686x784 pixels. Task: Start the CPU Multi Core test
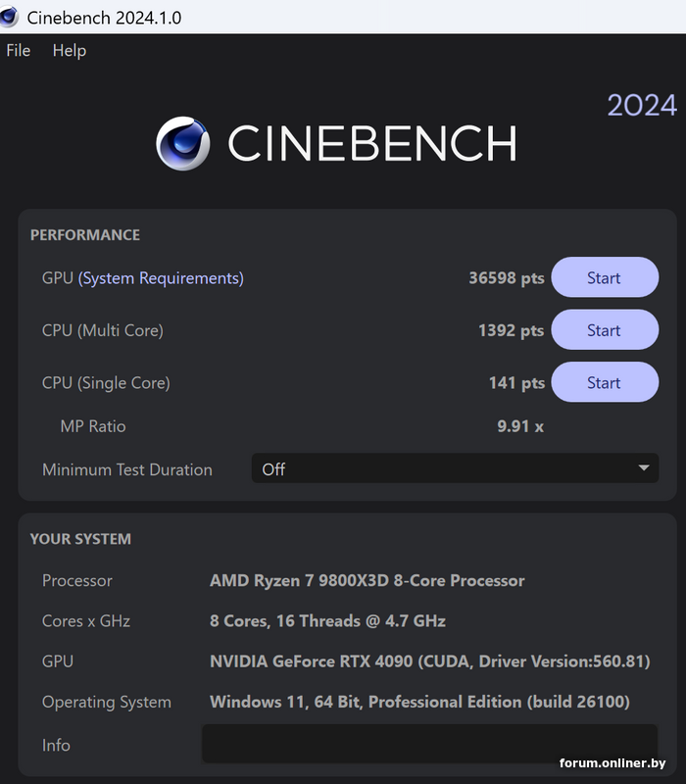pos(605,330)
